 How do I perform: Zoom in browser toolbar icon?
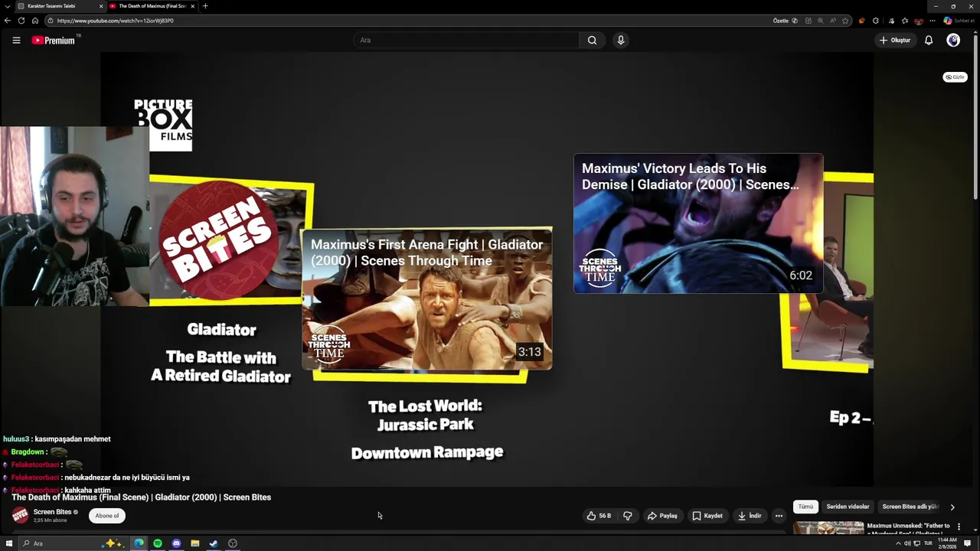point(820,21)
